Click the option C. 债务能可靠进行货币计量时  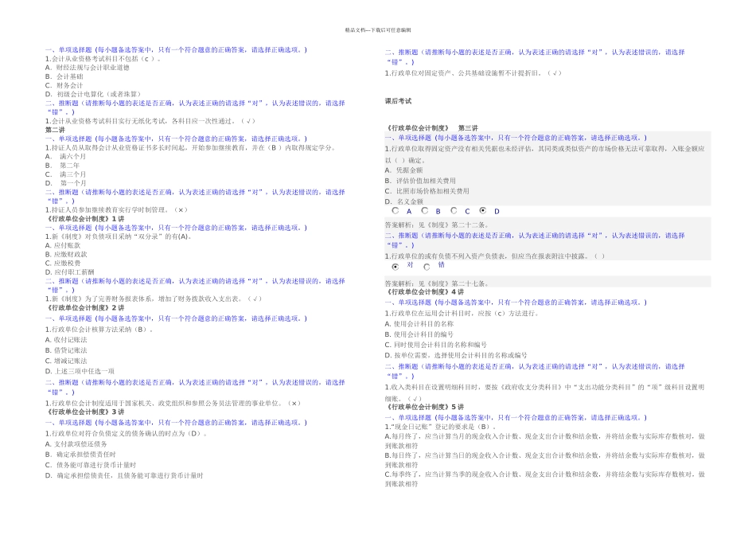pos(91,465)
